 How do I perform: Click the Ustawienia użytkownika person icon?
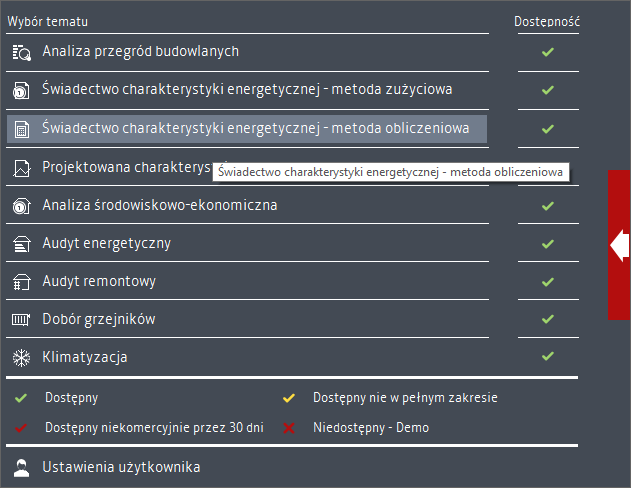[21, 468]
